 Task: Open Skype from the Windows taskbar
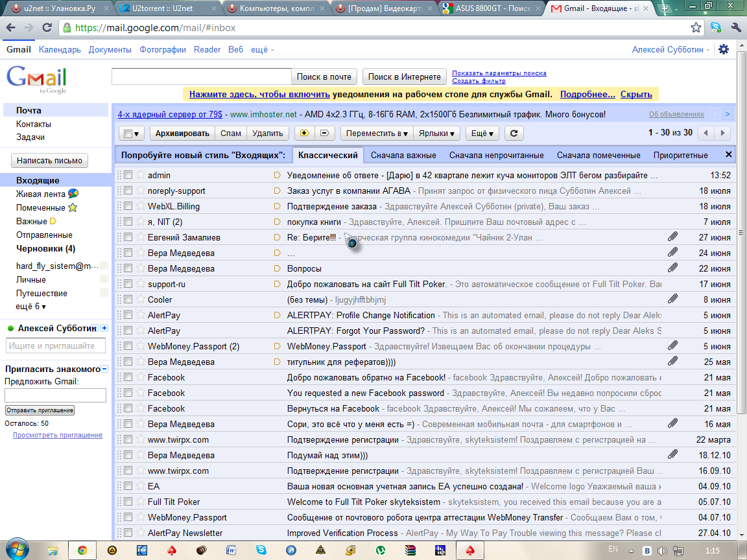[261, 550]
